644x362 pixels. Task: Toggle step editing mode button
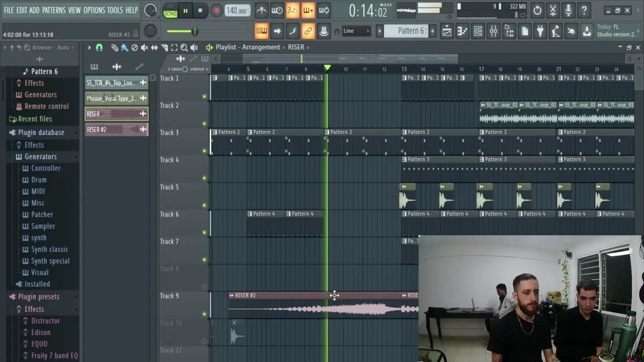click(x=293, y=31)
